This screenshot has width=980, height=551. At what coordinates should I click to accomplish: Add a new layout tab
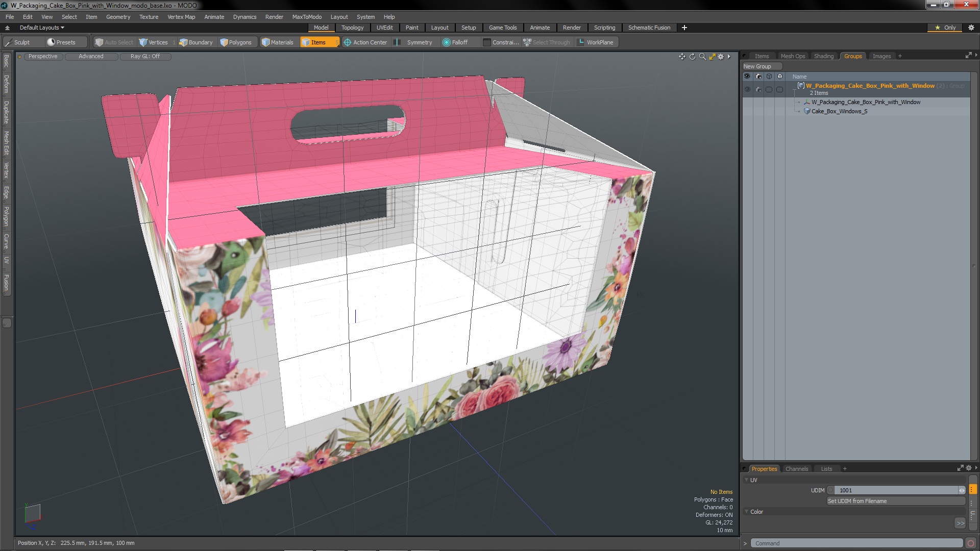[x=684, y=28]
